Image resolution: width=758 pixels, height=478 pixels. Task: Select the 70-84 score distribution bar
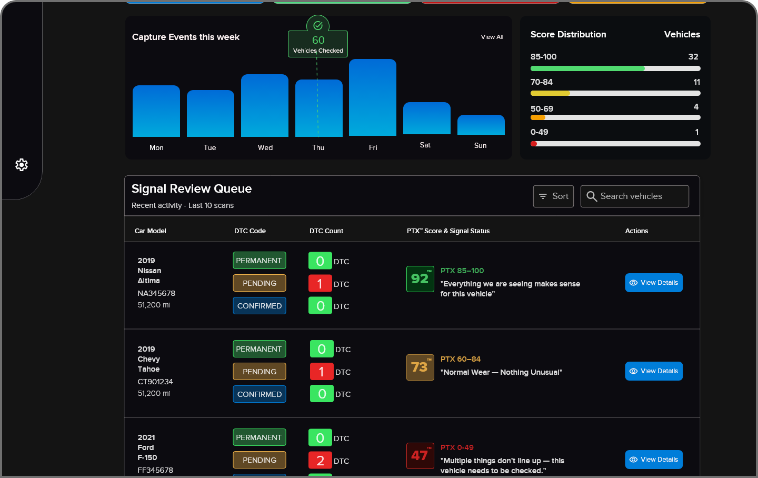(614, 93)
